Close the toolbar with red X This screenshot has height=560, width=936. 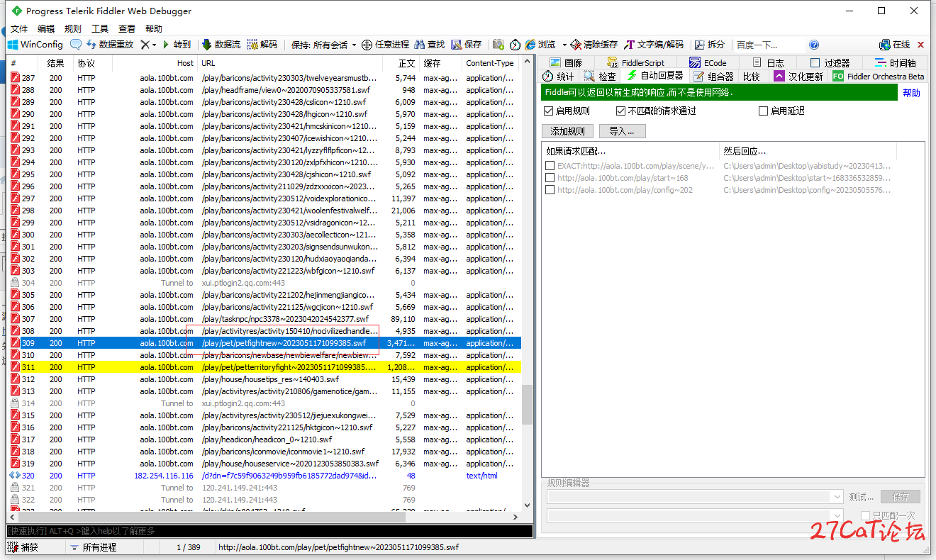point(921,44)
